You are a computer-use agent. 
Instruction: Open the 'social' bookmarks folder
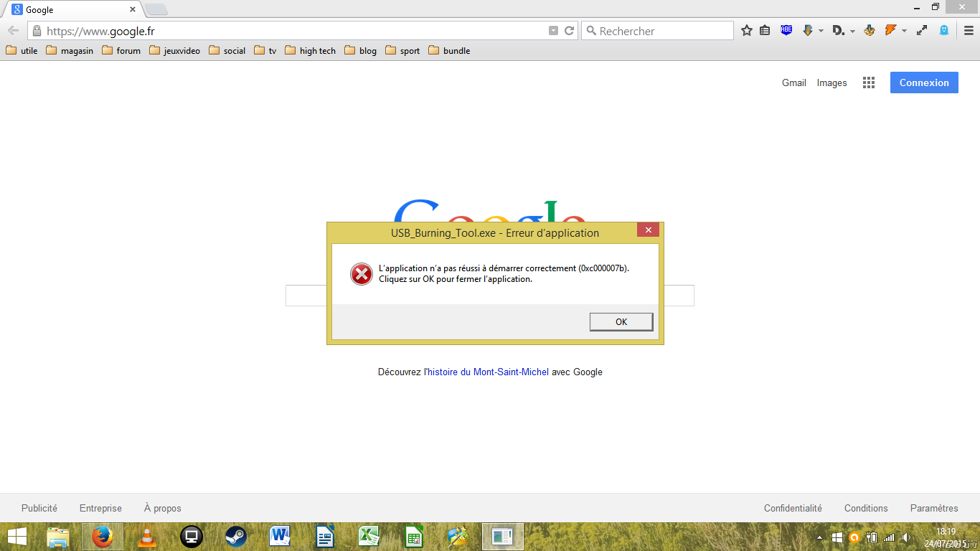click(227, 51)
